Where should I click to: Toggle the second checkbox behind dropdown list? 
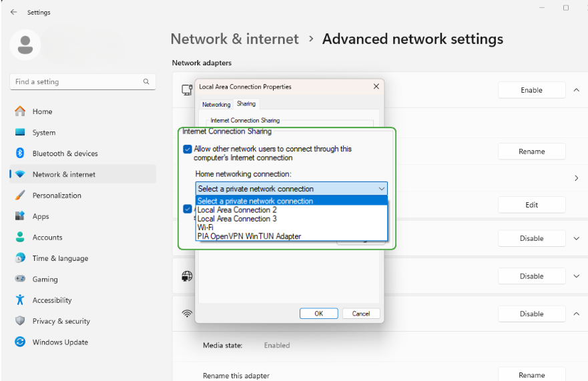(188, 209)
